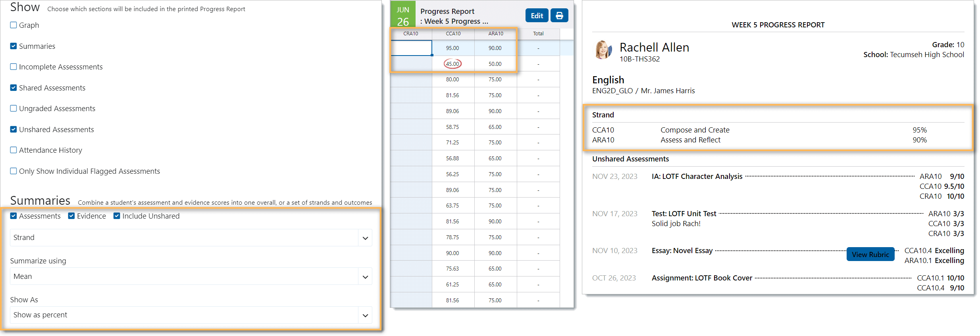Click the printer icon button
The image size is (980, 336).
559,16
